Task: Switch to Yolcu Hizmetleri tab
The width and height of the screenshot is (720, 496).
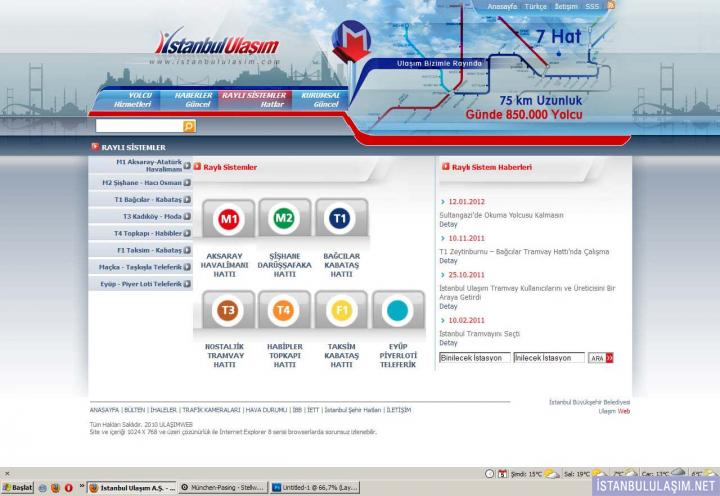Action: (x=131, y=99)
